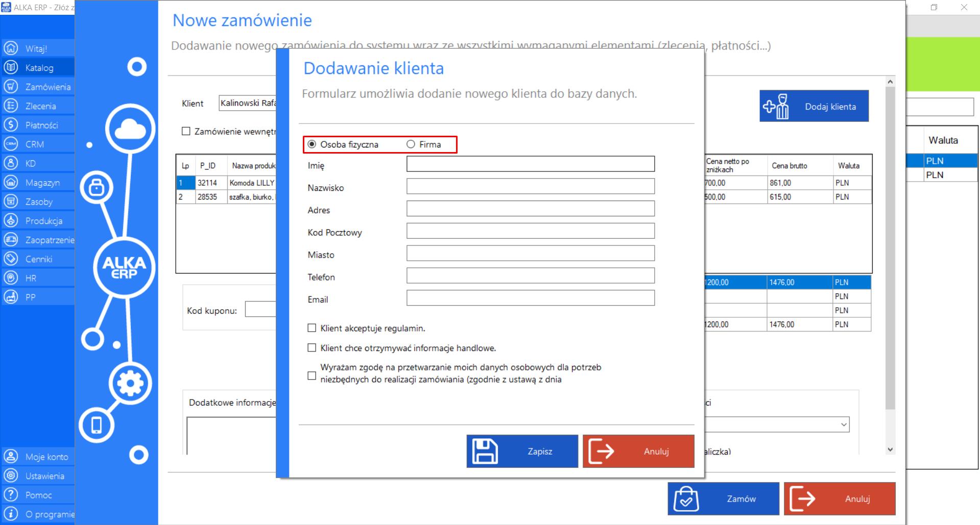Click the Email input field
Image resolution: width=980 pixels, height=525 pixels.
tap(531, 298)
